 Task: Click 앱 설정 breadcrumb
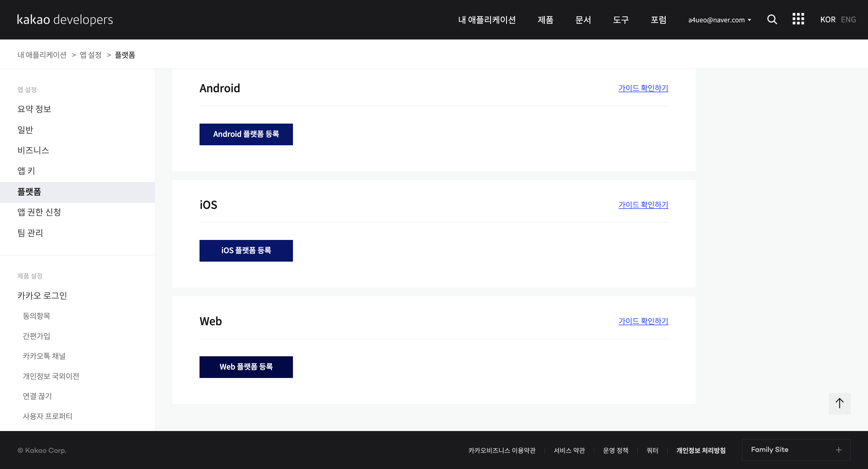(91, 55)
